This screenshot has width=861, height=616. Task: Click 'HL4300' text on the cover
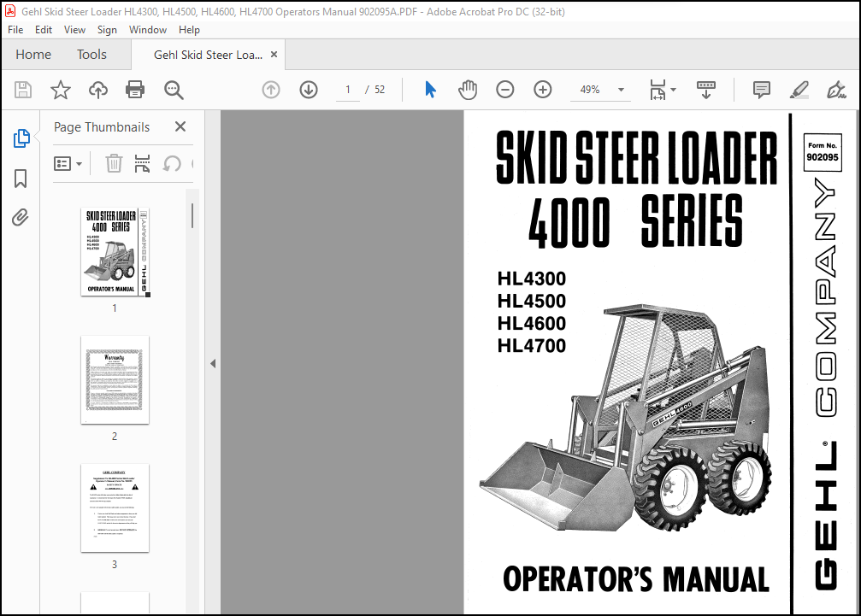click(x=532, y=279)
